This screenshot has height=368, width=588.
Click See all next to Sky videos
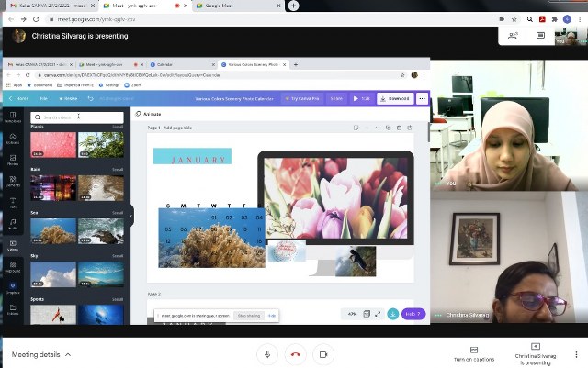click(118, 256)
